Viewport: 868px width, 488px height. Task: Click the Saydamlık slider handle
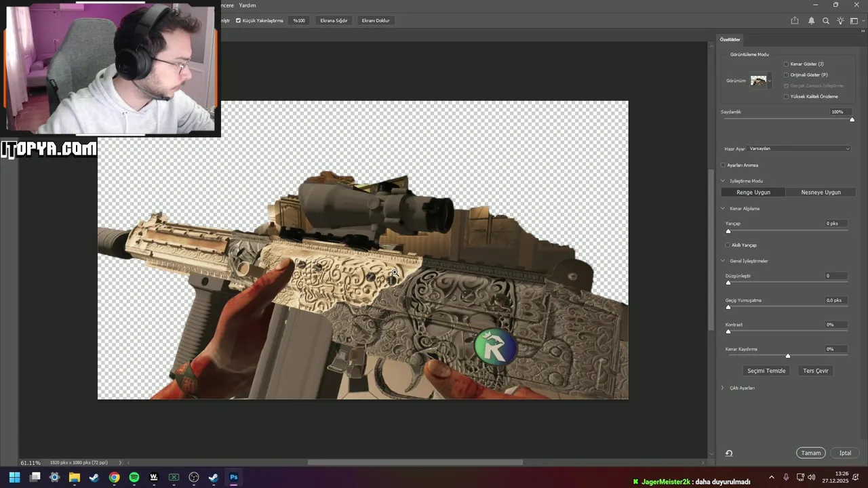(852, 120)
